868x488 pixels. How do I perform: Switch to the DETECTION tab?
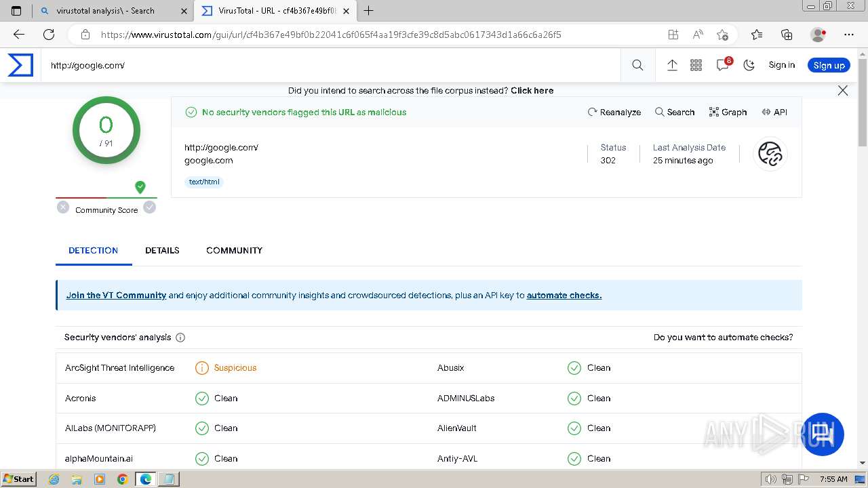click(94, 250)
